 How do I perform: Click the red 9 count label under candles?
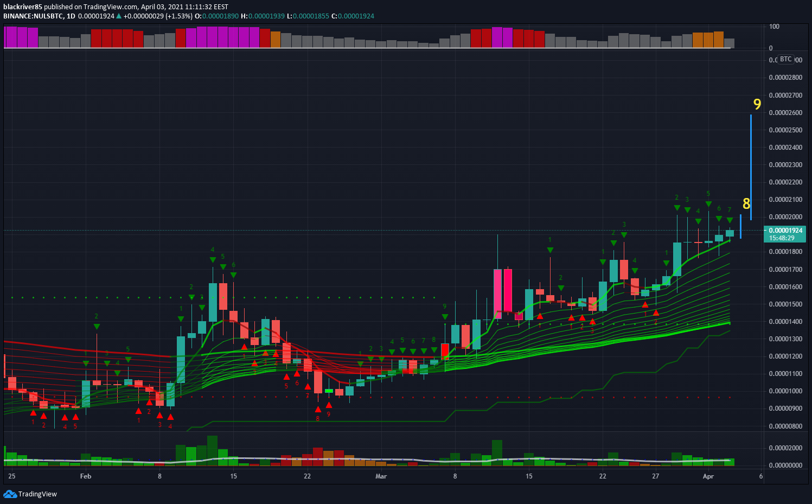[x=329, y=414]
